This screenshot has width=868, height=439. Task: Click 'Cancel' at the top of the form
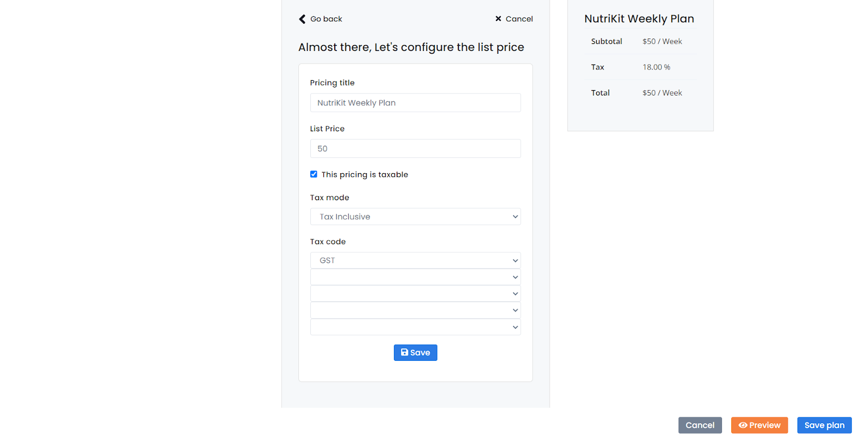[x=519, y=18]
